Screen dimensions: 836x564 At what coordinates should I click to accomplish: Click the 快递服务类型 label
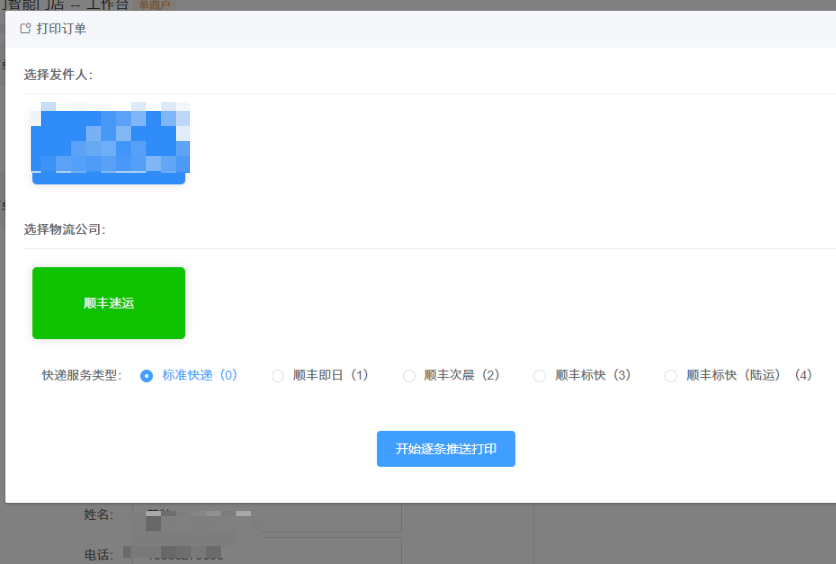click(82, 375)
